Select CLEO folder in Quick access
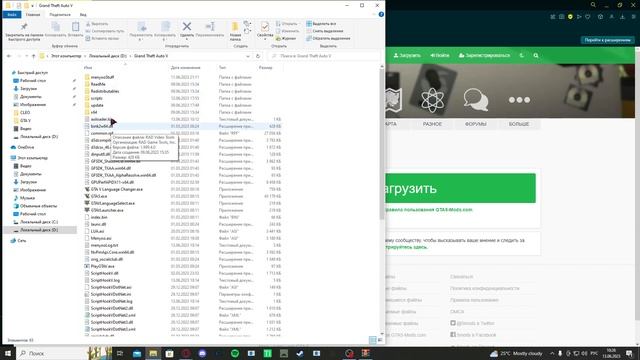Viewport: 640px width, 360px height. coord(25,113)
